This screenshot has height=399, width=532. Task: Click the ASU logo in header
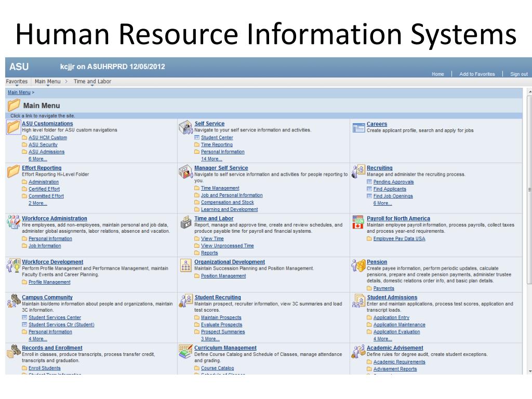[x=19, y=66]
